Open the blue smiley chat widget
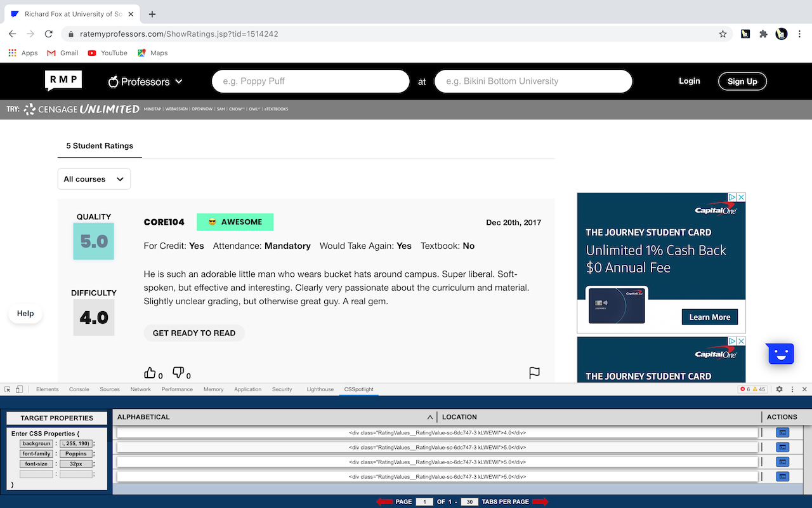Viewport: 812px width, 508px height. pos(781,354)
